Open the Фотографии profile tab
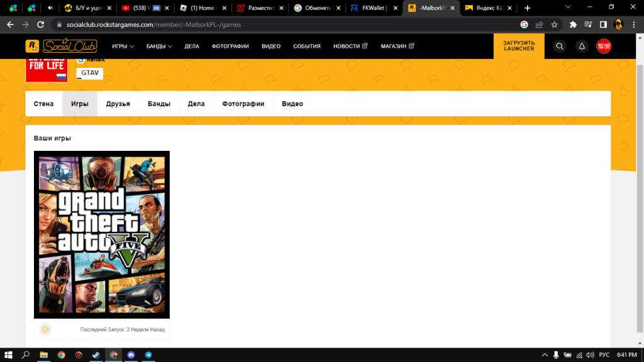This screenshot has width=644, height=362. (243, 104)
